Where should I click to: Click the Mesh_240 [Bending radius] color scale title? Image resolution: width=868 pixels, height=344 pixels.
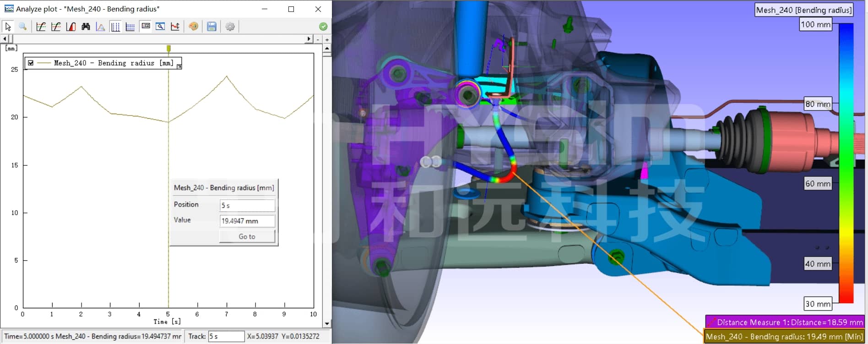pos(804,10)
